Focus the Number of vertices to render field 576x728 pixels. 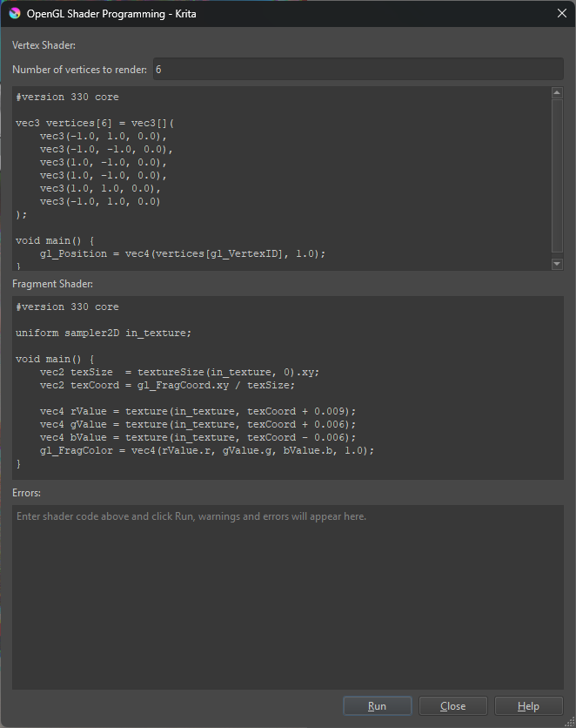[357, 70]
